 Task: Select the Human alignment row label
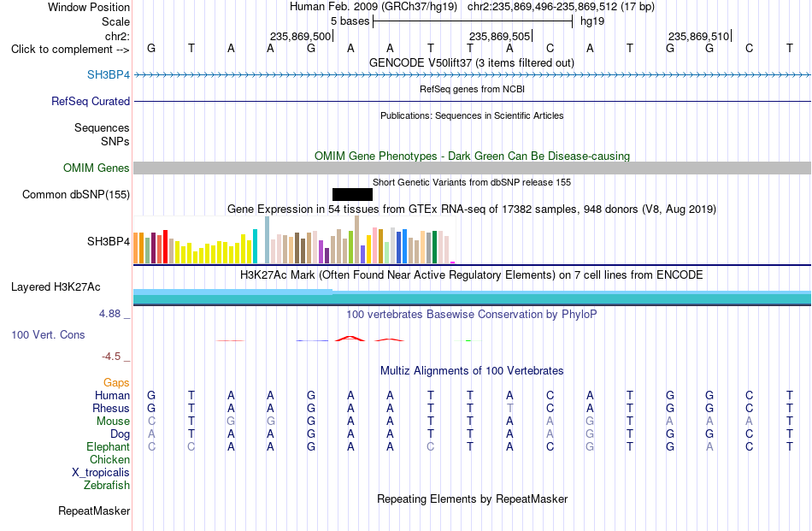point(112,395)
